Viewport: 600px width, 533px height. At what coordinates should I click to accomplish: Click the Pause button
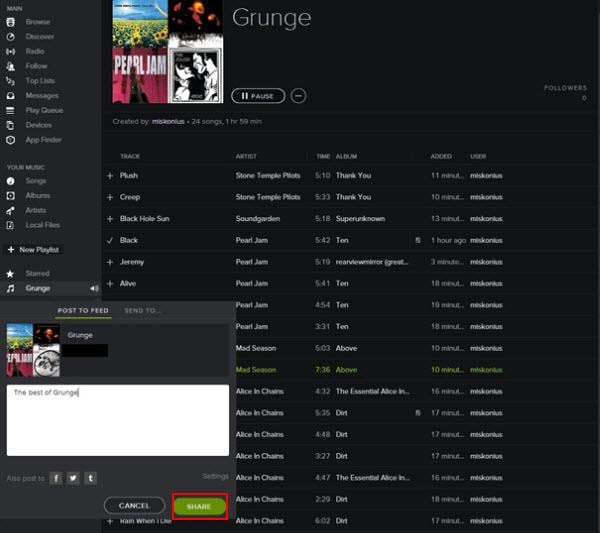point(258,96)
